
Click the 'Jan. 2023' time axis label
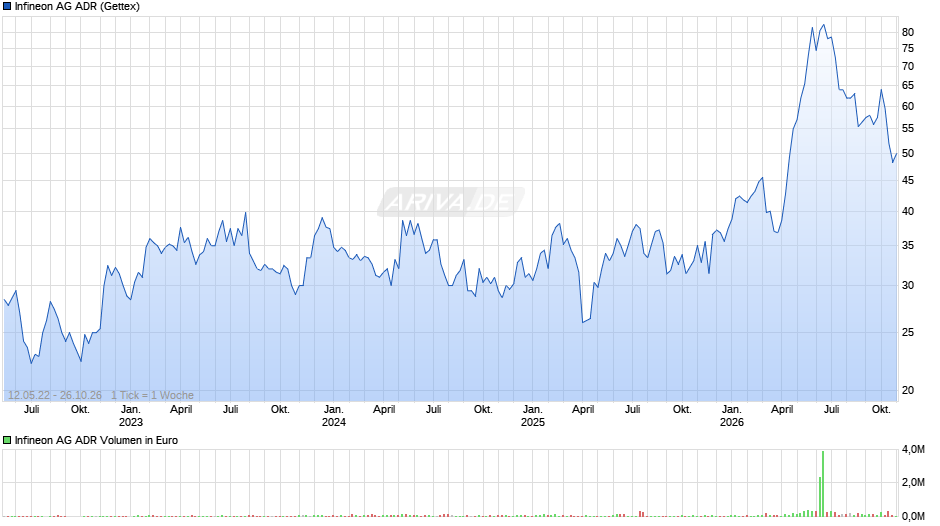[x=131, y=416]
